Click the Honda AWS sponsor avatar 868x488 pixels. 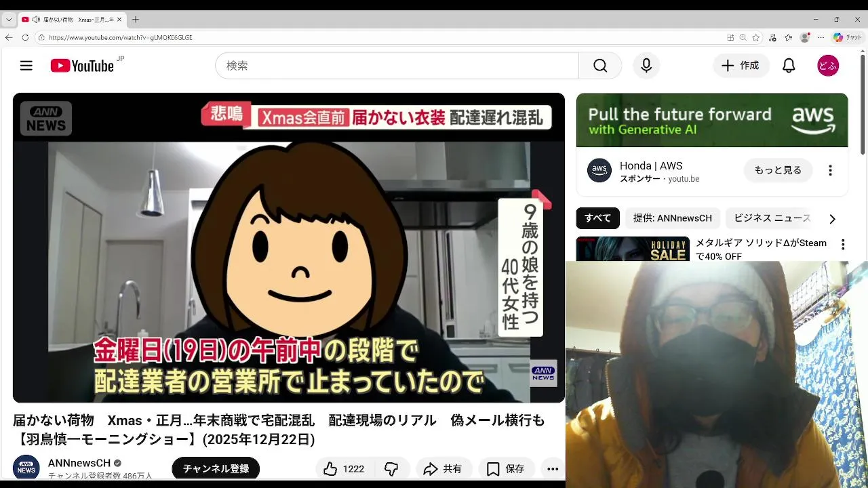599,170
